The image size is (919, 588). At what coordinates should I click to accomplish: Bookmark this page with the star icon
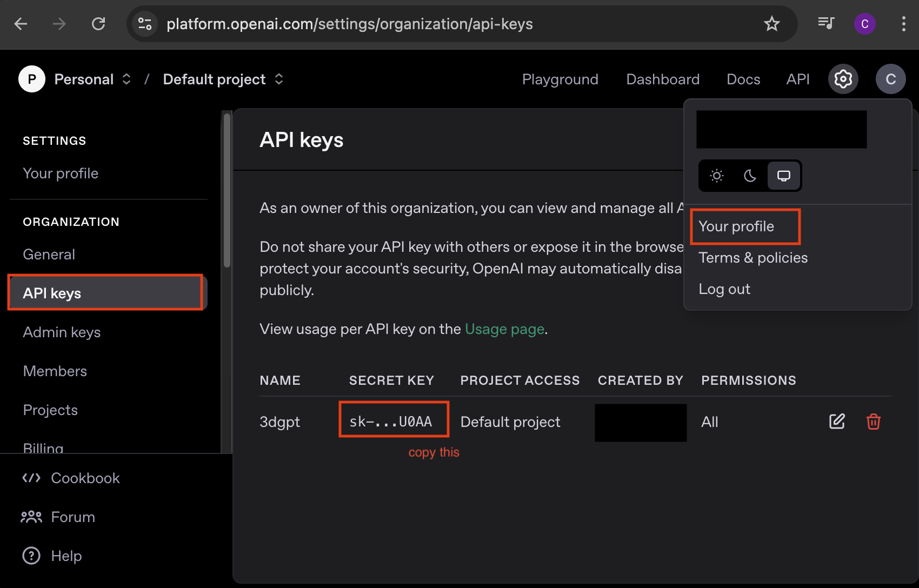771,24
